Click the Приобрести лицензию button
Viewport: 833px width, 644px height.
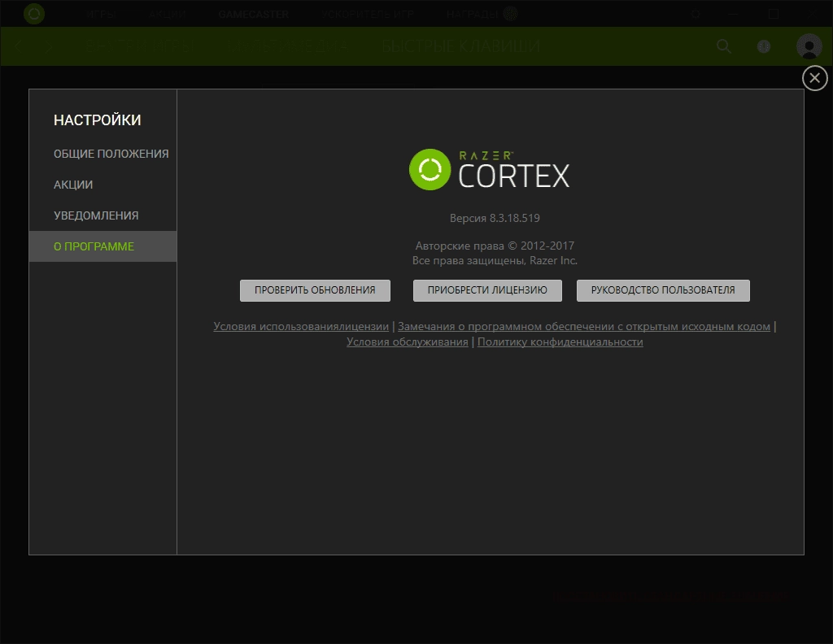coord(487,290)
